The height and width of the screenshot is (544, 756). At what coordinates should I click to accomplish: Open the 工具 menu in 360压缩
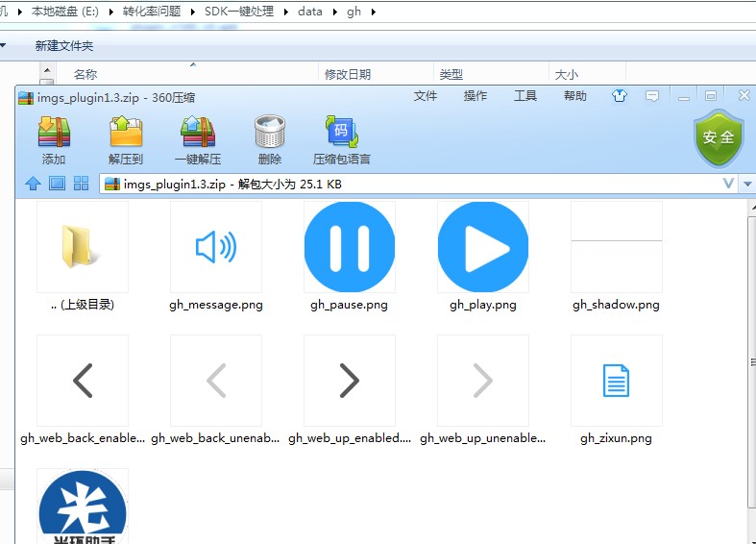point(525,96)
